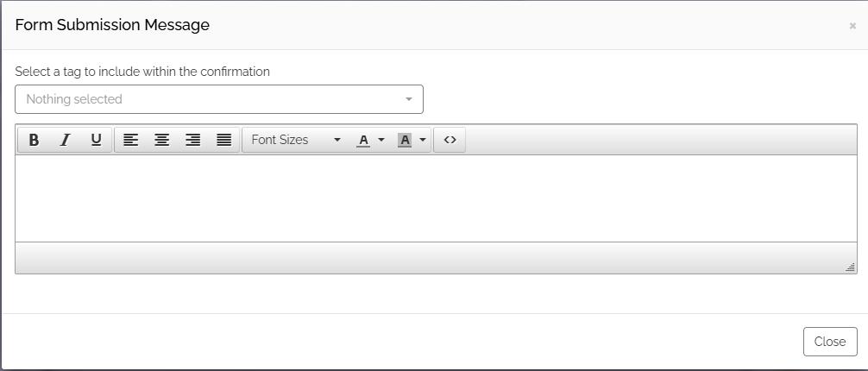The height and width of the screenshot is (371, 868).
Task: Center align the message text
Action: pyautogui.click(x=161, y=140)
